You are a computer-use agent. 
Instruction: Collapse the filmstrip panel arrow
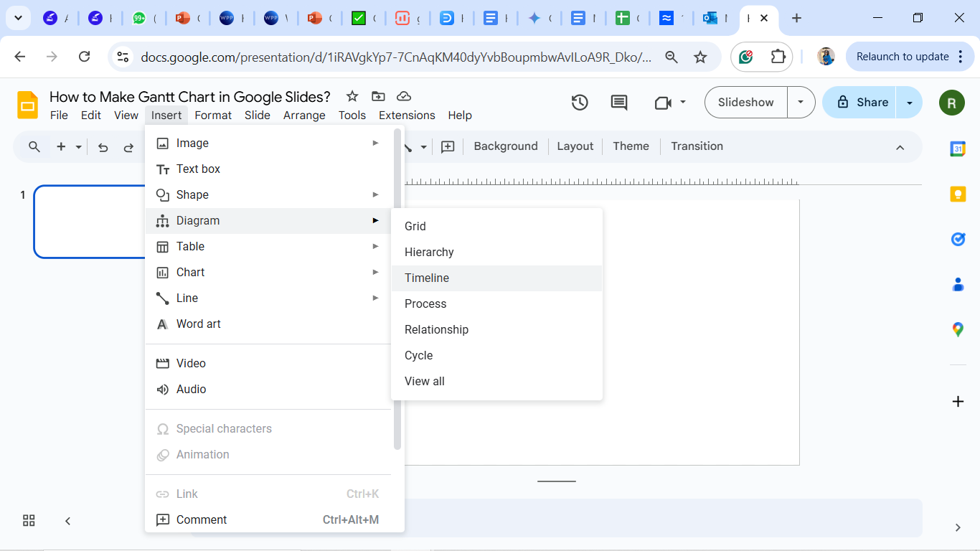tap(67, 521)
